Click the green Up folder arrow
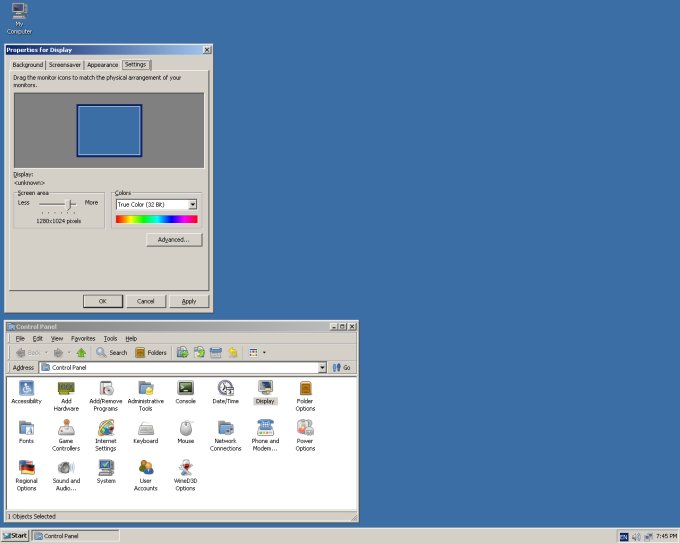Viewport: 680px width, 544px height. pos(81,353)
